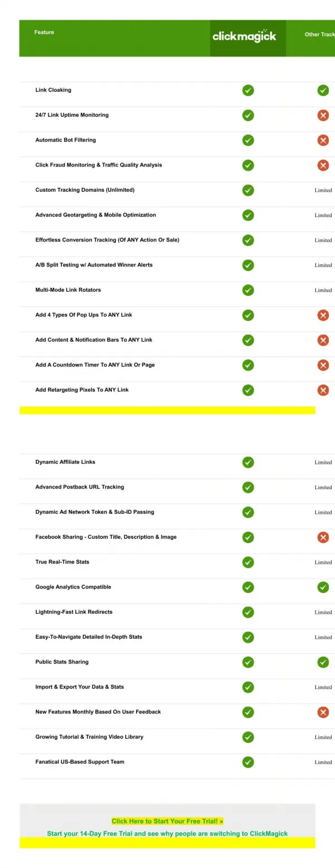The width and height of the screenshot is (335, 868).
Task: Click the ClickMagick logo in header
Action: click(245, 36)
